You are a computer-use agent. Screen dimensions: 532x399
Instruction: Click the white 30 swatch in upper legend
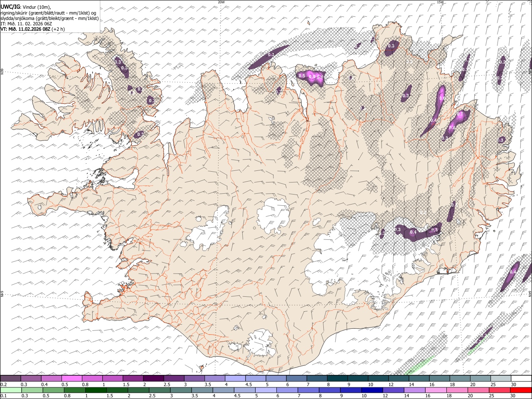tap(522, 379)
